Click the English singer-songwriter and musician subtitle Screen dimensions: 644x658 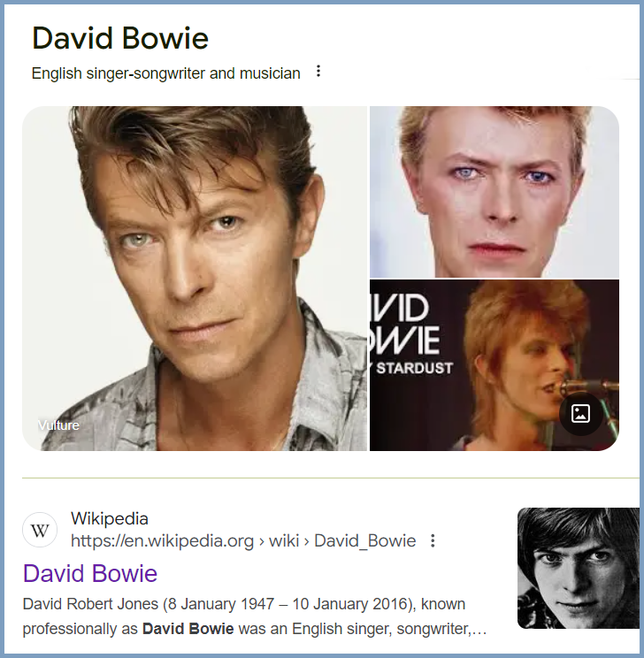165,73
